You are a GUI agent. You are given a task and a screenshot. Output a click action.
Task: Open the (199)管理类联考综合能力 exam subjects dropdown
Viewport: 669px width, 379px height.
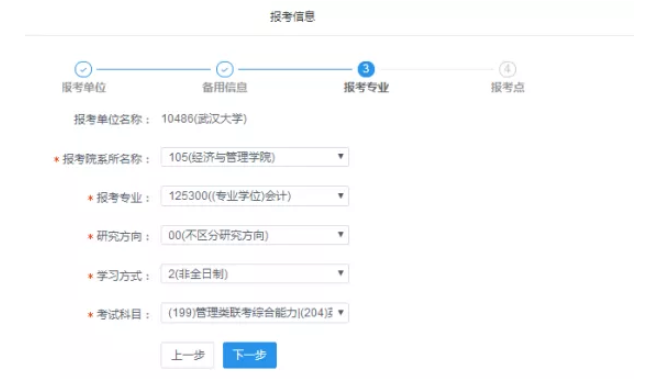point(255,313)
